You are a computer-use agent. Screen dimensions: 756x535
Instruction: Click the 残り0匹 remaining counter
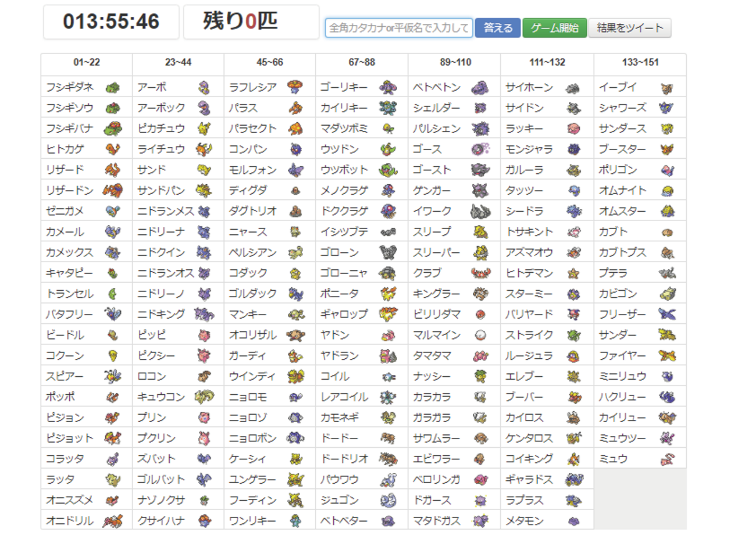(x=252, y=22)
